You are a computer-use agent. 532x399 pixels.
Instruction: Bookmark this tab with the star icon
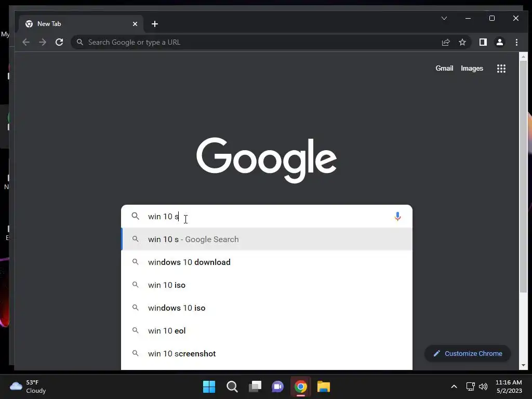click(x=462, y=43)
